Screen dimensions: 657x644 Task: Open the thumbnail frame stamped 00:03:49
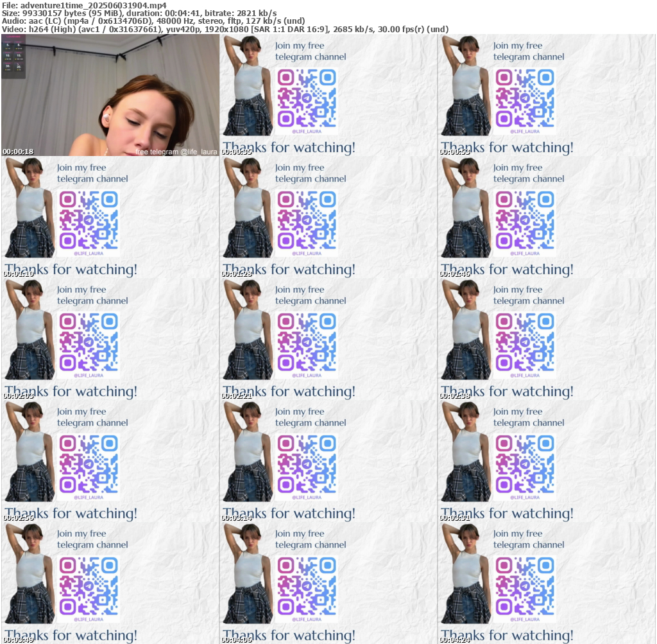pyautogui.click(x=110, y=583)
